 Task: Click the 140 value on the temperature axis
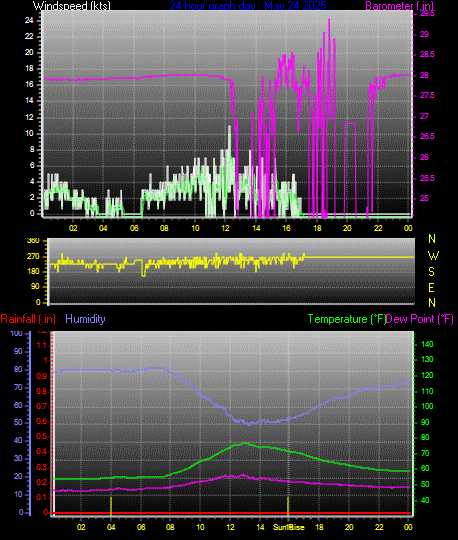click(427, 344)
